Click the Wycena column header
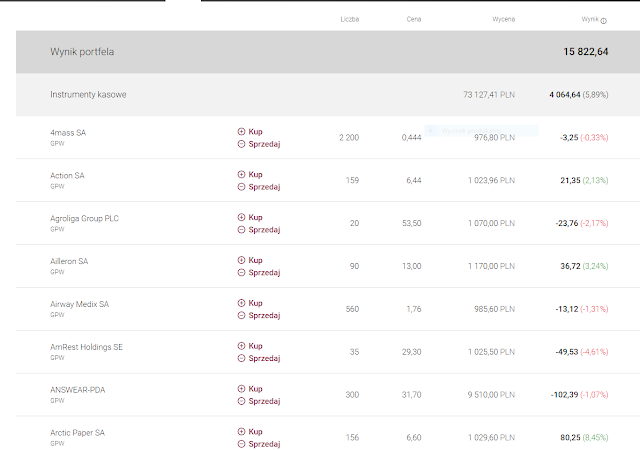The height and width of the screenshot is (450, 640). pyautogui.click(x=504, y=19)
